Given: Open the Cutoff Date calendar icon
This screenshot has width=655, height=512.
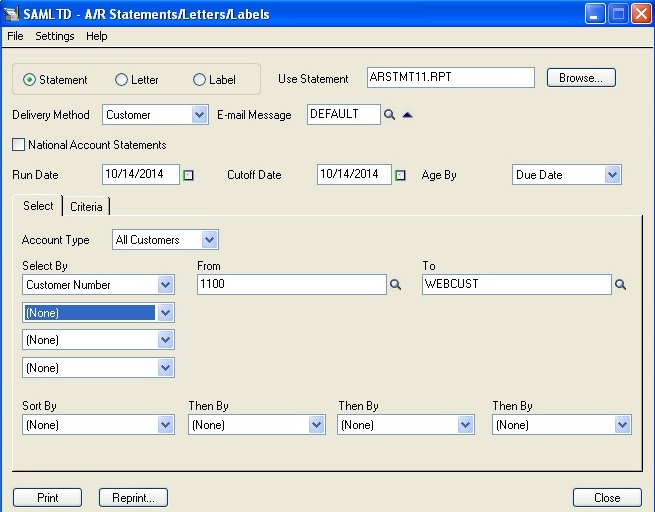Looking at the screenshot, I should (x=401, y=175).
